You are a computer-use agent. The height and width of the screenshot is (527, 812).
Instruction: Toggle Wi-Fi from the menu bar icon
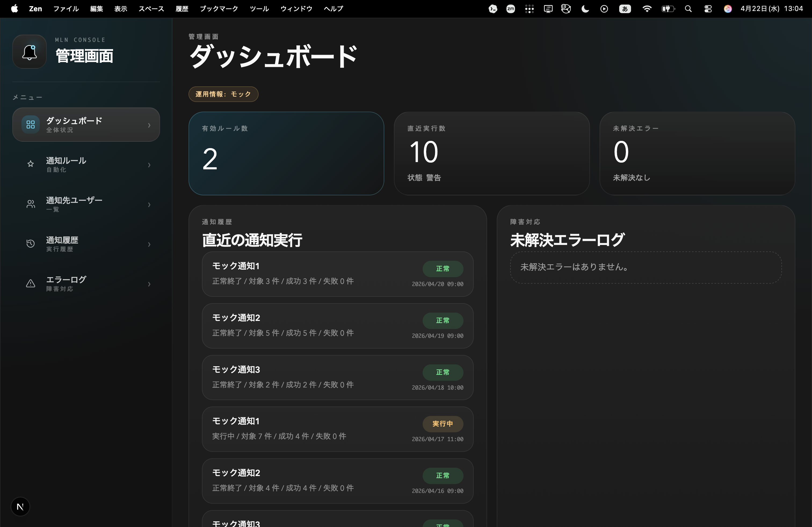pos(647,9)
